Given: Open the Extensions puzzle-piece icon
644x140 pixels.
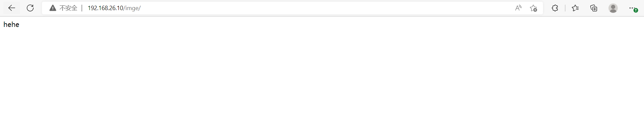Looking at the screenshot, I should point(555,8).
